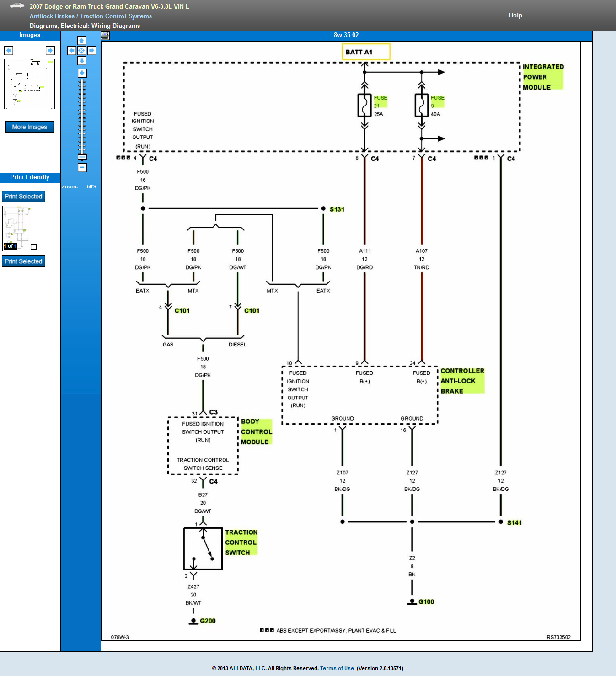Image resolution: width=616 pixels, height=676 pixels.
Task: Go to the previous image with left arrow
Action: 8,50
